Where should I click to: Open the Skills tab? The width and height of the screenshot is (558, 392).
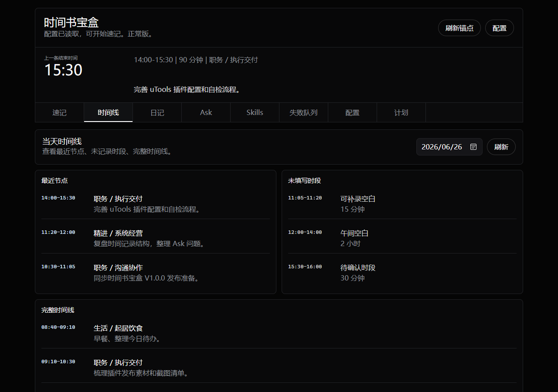tap(255, 112)
